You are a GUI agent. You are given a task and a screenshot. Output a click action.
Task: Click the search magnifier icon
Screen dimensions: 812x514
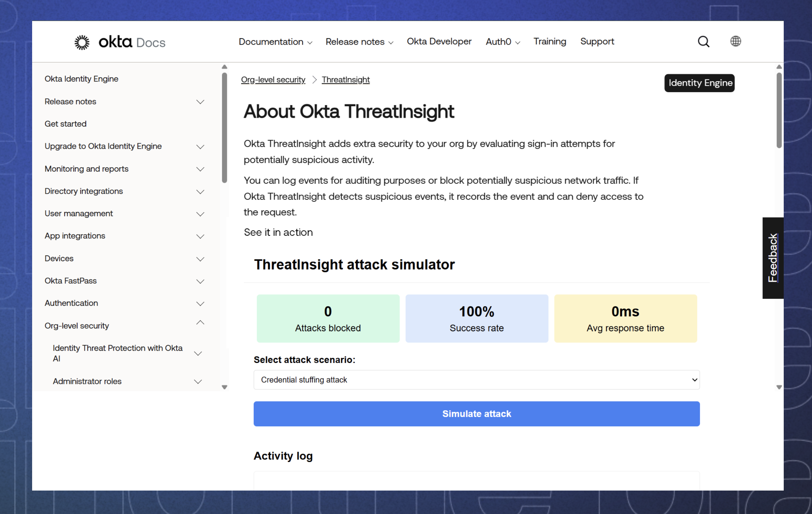pos(703,41)
